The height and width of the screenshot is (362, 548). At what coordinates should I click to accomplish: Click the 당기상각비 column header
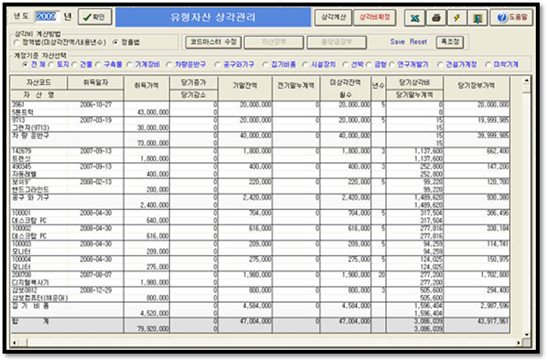pyautogui.click(x=414, y=83)
